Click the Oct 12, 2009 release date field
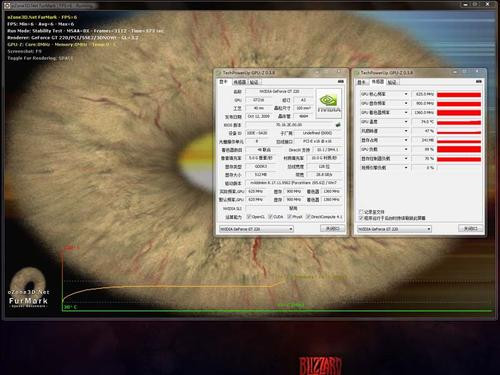This screenshot has width=500, height=375. [259, 116]
